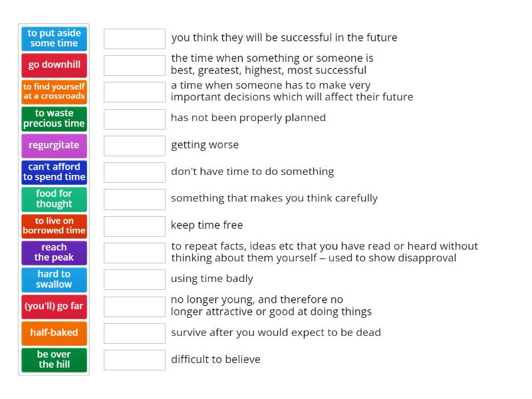Click the 'go downhill' tile

point(54,65)
